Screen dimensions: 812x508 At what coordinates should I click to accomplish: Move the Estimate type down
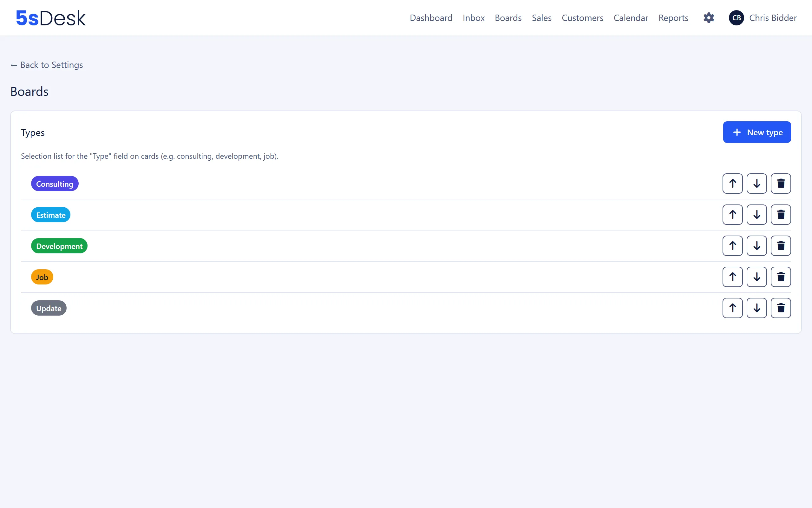(756, 215)
